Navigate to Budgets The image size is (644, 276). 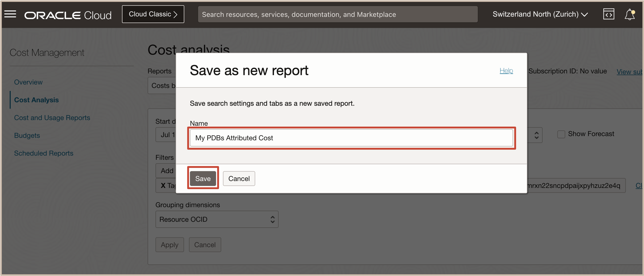tap(27, 136)
